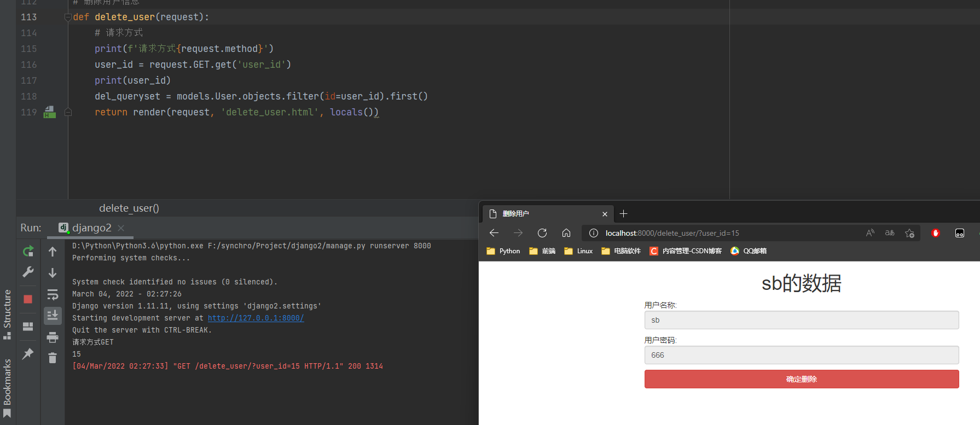Print the console output

[x=53, y=337]
